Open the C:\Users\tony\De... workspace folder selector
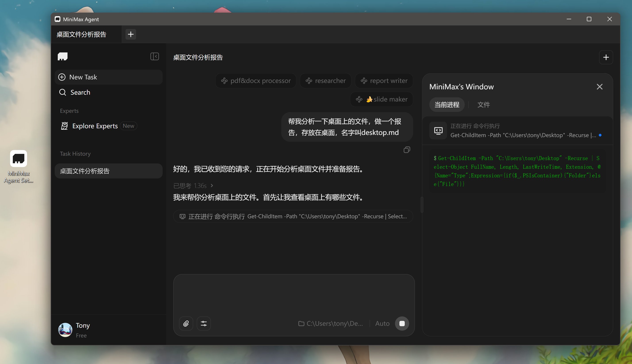632x364 pixels. click(x=330, y=324)
